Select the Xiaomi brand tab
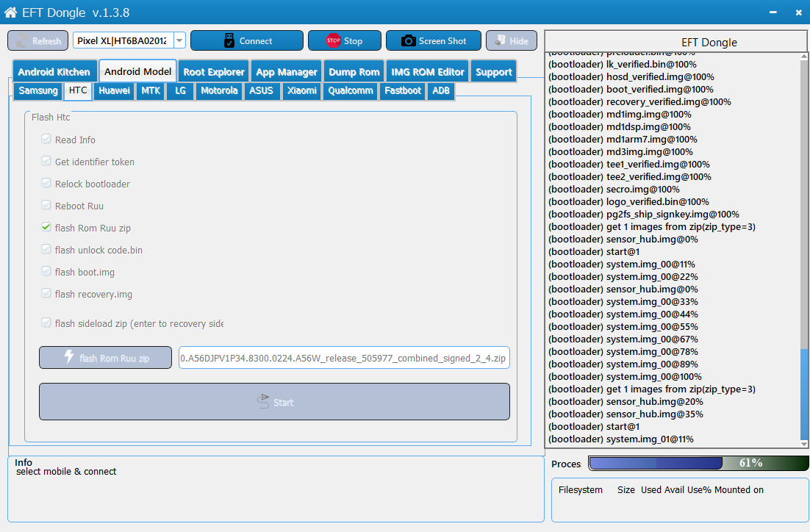 tap(302, 91)
